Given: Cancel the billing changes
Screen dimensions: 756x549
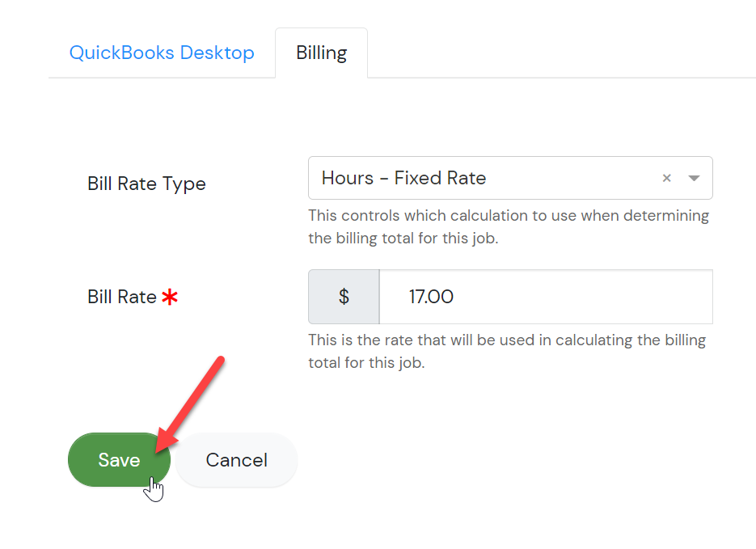Looking at the screenshot, I should tap(236, 460).
